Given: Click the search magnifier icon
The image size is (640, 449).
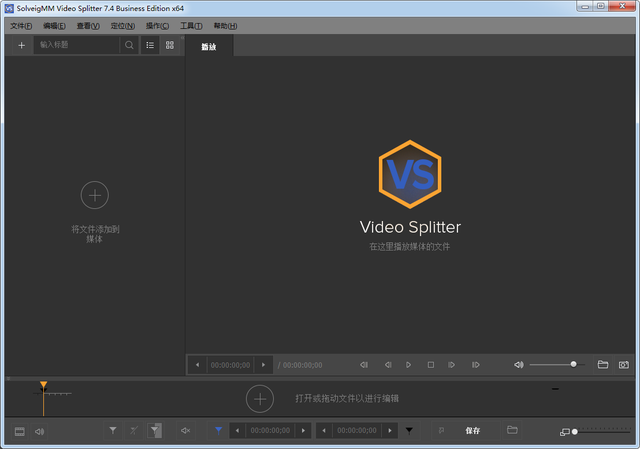Looking at the screenshot, I should (129, 45).
